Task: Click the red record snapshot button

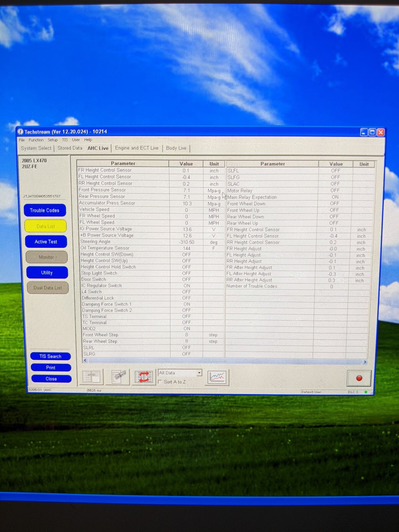Action: pyautogui.click(x=359, y=378)
